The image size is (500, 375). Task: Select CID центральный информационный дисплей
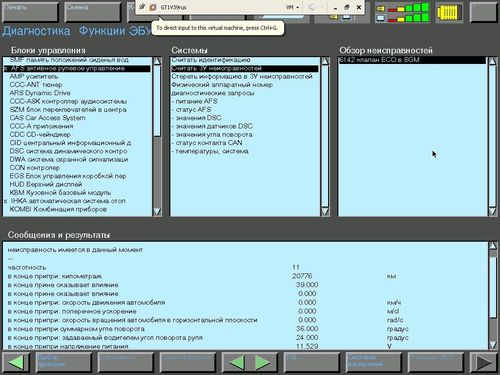click(77, 143)
